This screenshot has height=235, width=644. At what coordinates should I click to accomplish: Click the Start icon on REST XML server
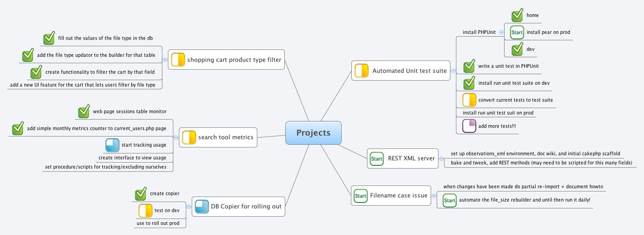[x=377, y=158]
